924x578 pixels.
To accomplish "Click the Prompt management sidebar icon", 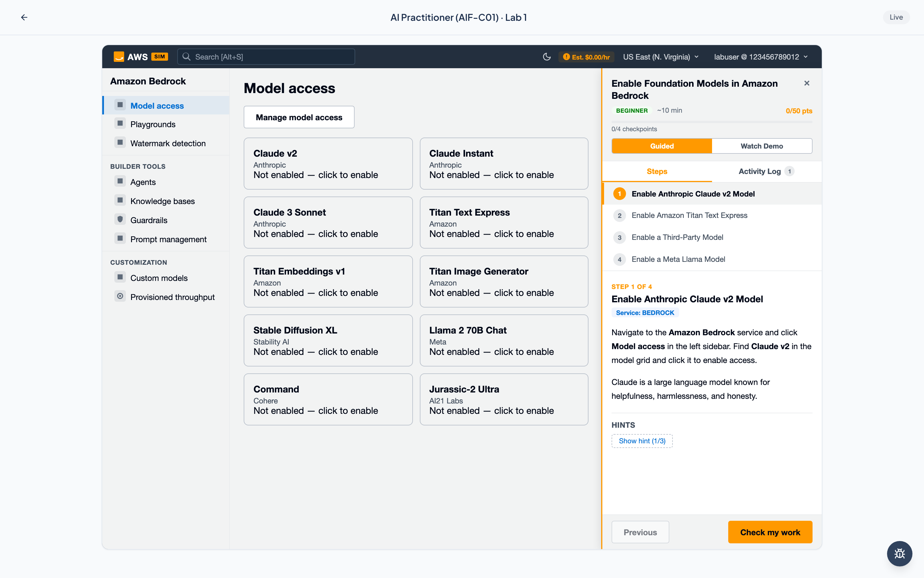I will coord(120,238).
